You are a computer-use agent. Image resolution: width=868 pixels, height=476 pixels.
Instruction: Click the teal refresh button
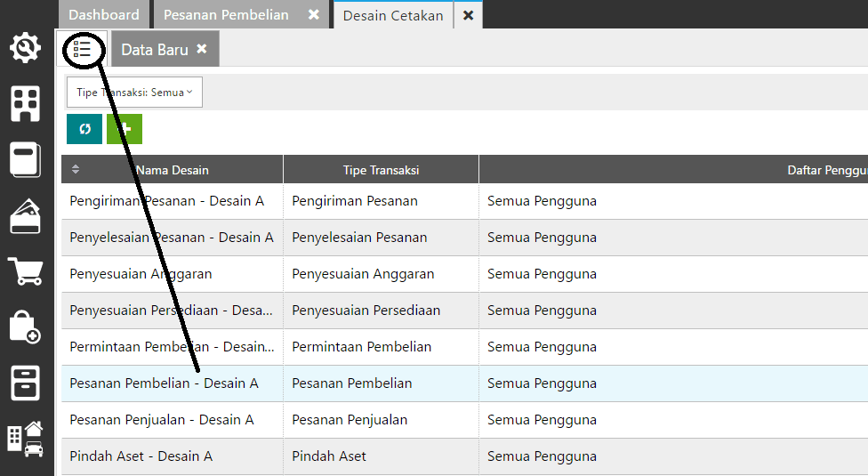click(x=84, y=129)
